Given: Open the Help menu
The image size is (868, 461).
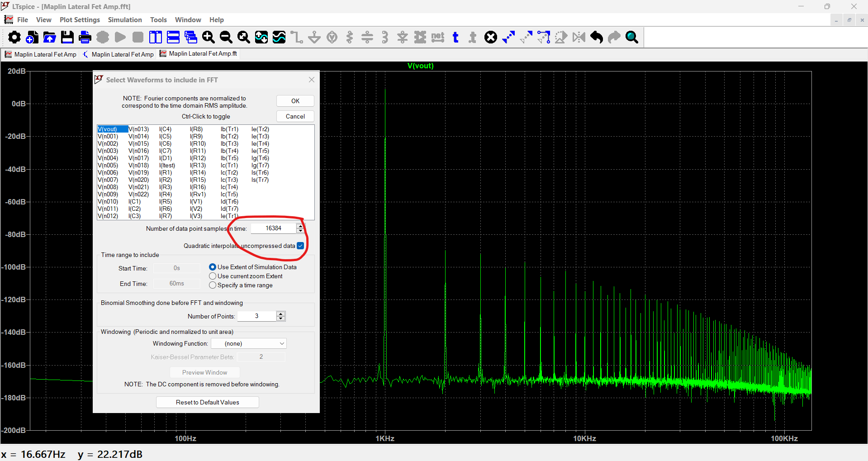Looking at the screenshot, I should click(x=217, y=20).
